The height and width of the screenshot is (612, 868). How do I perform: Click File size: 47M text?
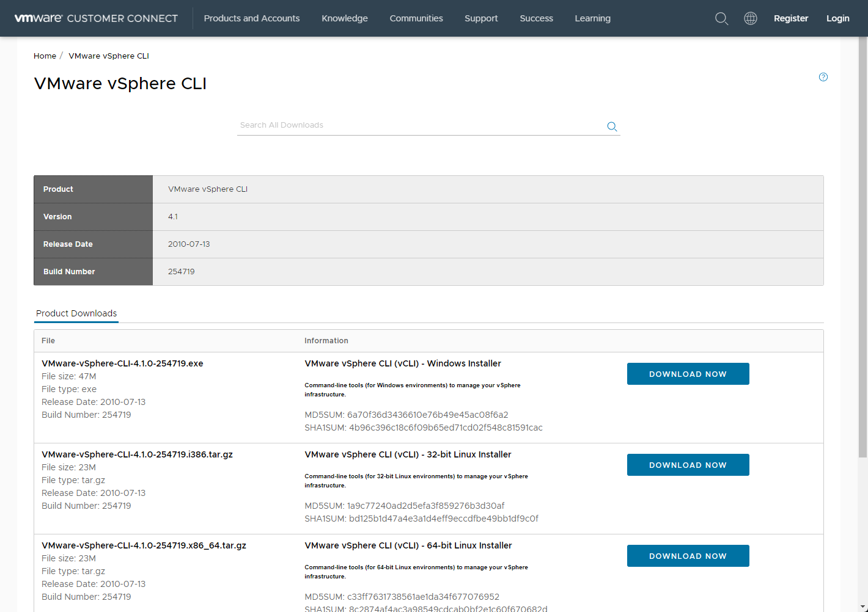tap(68, 376)
